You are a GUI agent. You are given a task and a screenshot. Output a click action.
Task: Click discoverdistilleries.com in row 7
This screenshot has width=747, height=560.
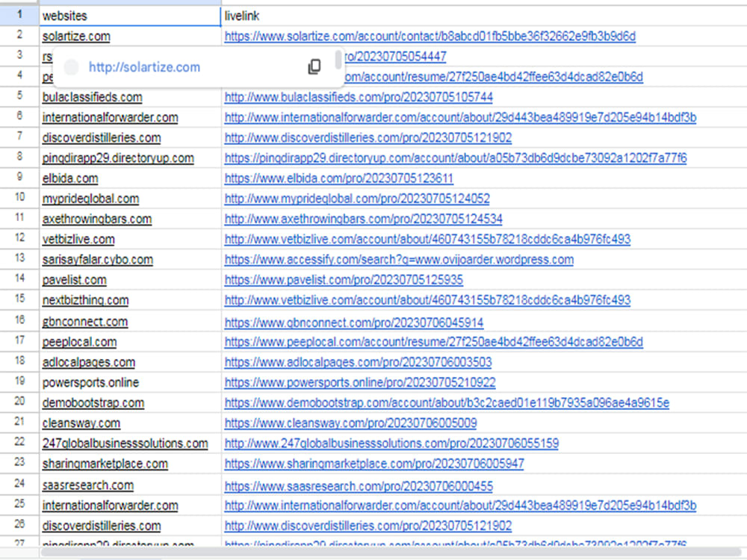tap(102, 138)
